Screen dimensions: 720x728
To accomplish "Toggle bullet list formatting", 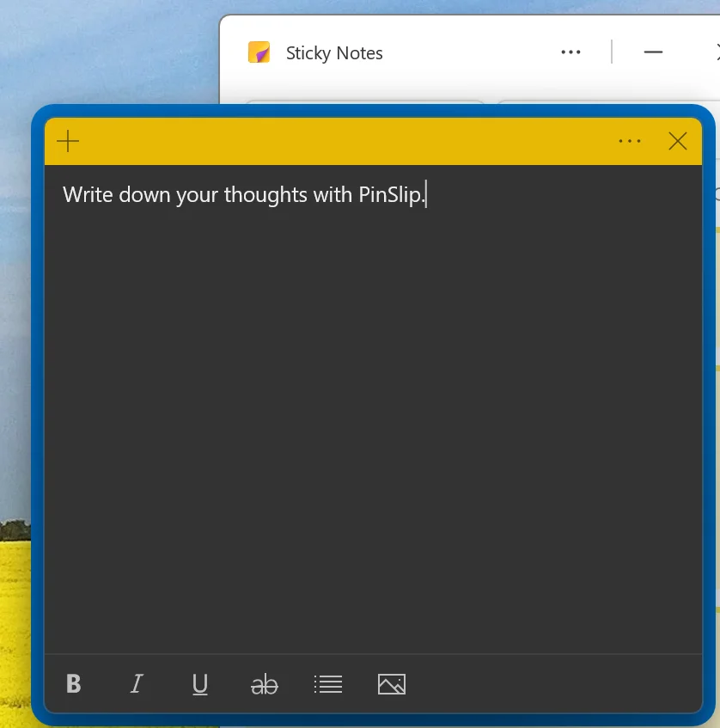I will coord(328,684).
